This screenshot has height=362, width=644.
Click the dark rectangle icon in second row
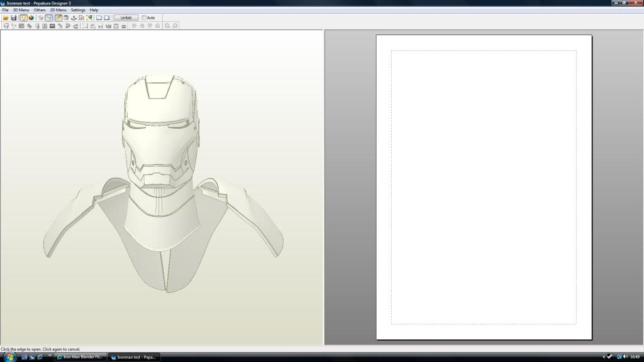coord(52,26)
